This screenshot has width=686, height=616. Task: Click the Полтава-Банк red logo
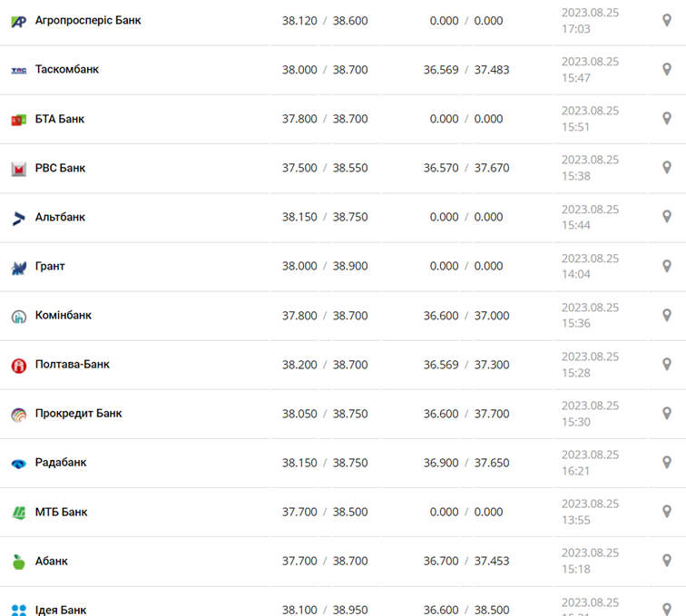click(x=18, y=366)
